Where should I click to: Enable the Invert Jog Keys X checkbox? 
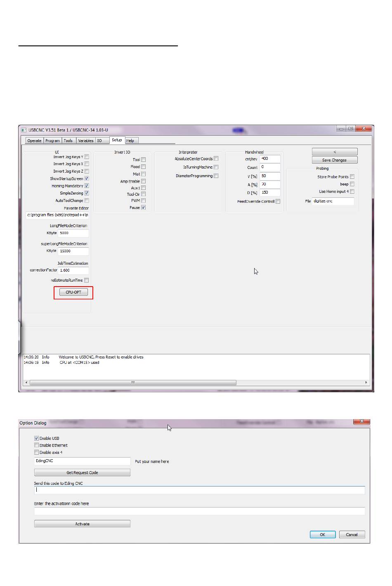click(87, 164)
